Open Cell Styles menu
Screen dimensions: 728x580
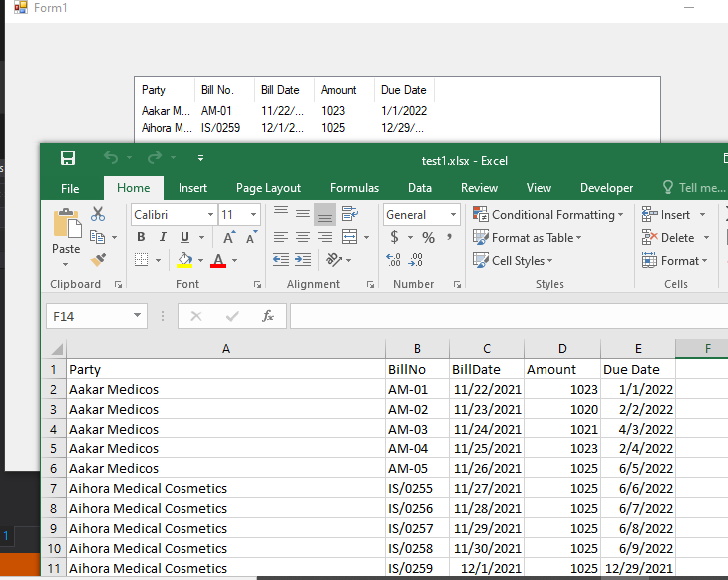click(x=513, y=260)
